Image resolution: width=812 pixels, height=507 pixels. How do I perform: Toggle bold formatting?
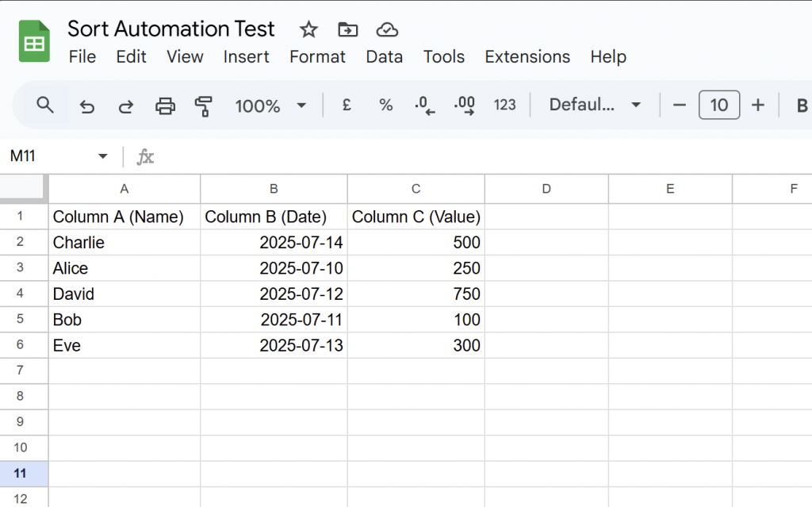(801, 106)
